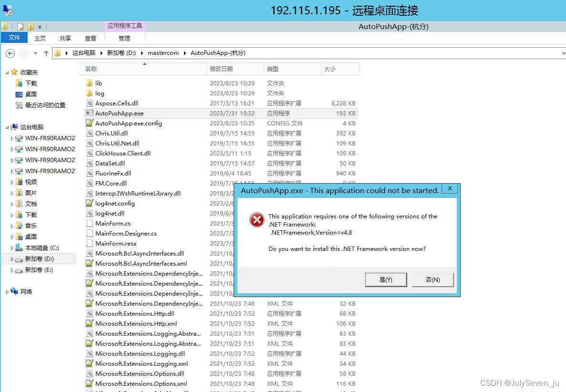Select the MainForm.resx file icon

(90, 243)
